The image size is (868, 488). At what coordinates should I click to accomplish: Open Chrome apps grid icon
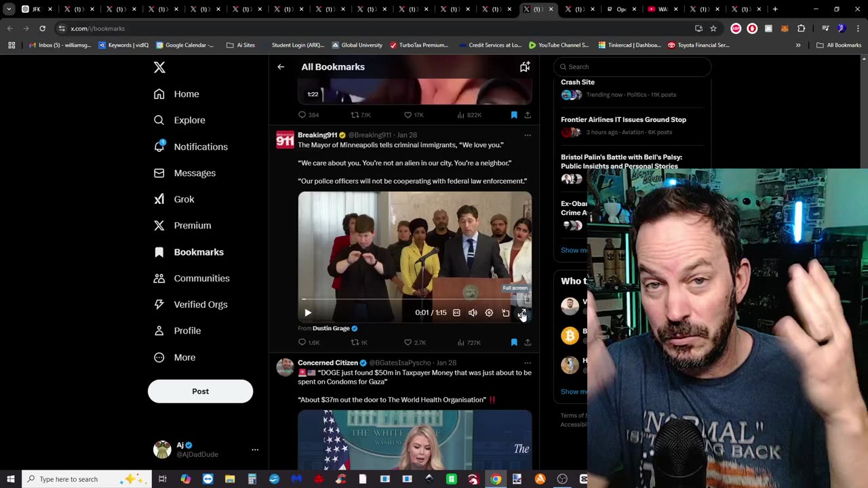coord(12,45)
